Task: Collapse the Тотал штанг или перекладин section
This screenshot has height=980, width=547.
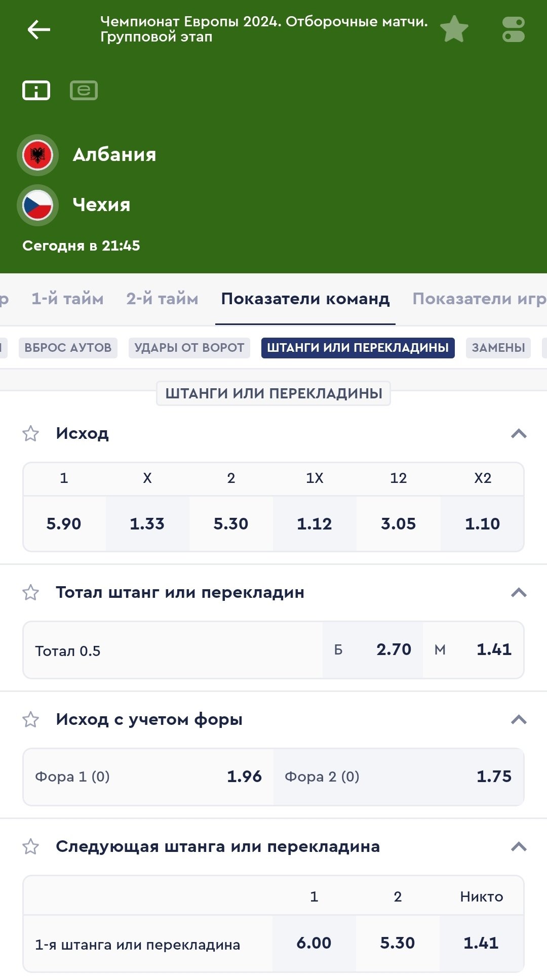Action: pyautogui.click(x=519, y=592)
